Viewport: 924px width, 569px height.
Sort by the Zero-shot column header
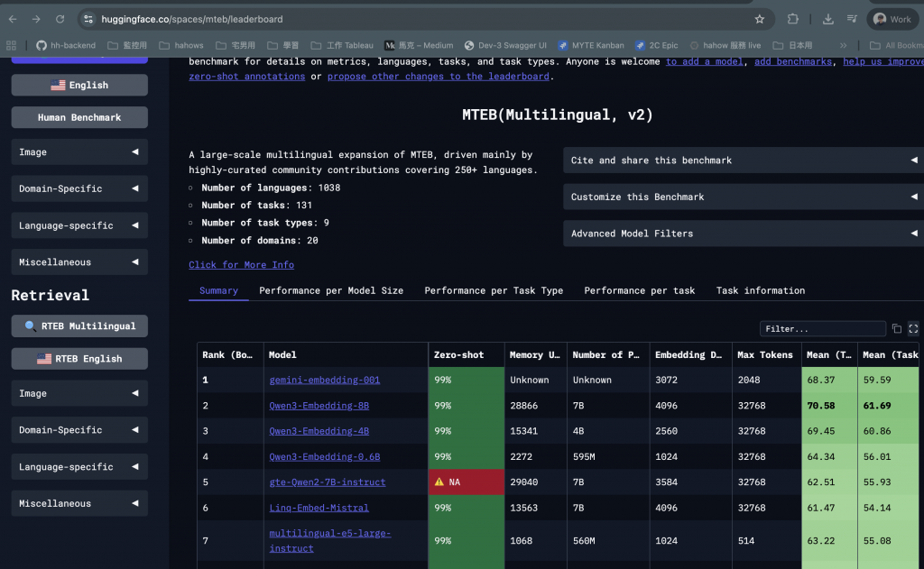click(x=467, y=354)
